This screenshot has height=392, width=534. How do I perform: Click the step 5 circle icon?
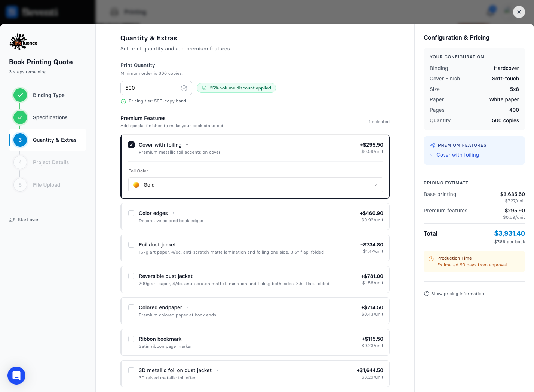pyautogui.click(x=20, y=185)
